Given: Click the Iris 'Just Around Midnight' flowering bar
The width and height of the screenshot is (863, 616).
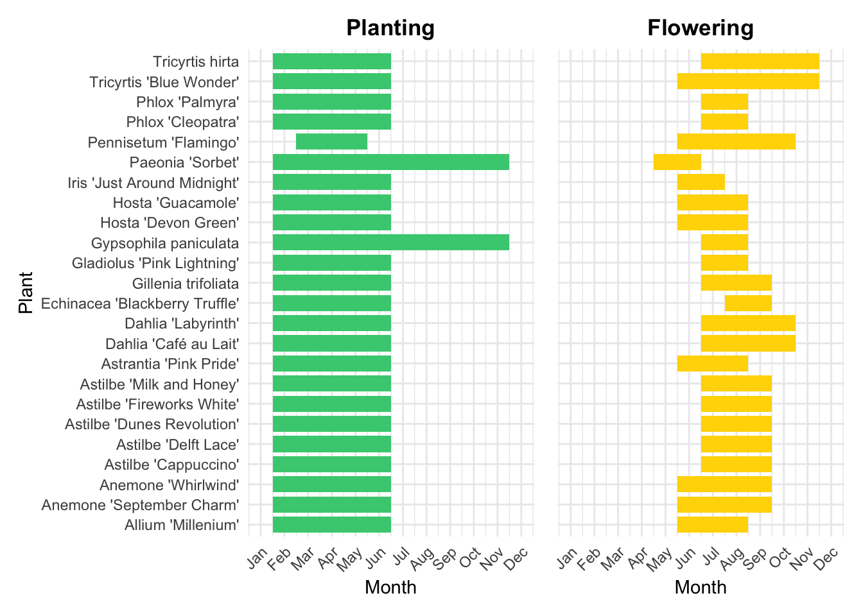Looking at the screenshot, I should [701, 182].
